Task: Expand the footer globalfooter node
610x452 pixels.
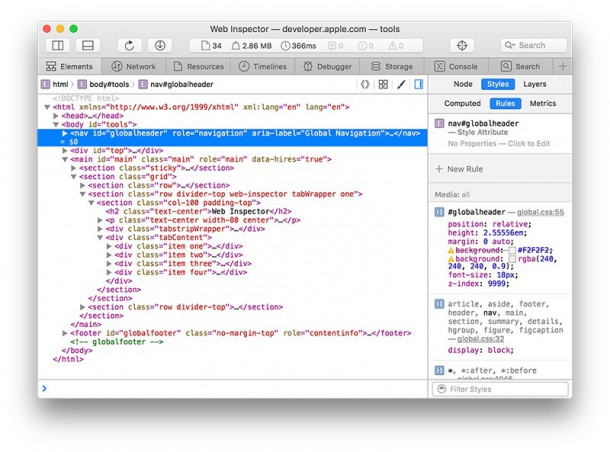Action: coord(66,333)
